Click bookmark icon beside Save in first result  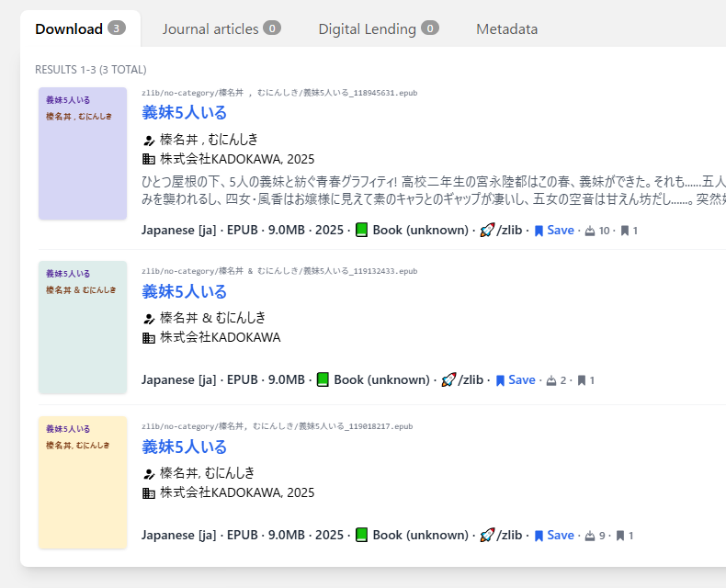click(539, 231)
